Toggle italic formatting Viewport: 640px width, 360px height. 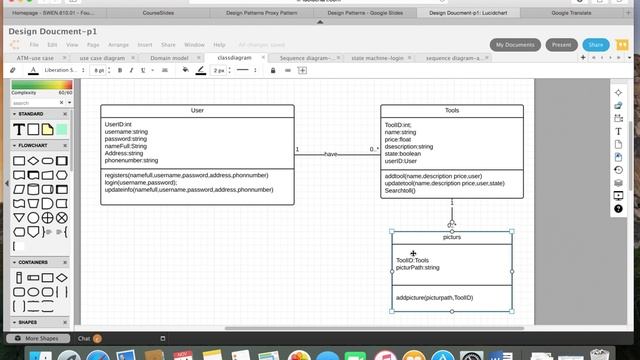[131, 70]
